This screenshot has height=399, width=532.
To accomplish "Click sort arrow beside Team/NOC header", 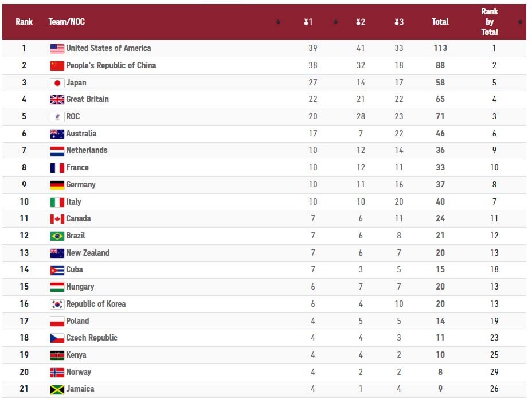I will [278, 22].
